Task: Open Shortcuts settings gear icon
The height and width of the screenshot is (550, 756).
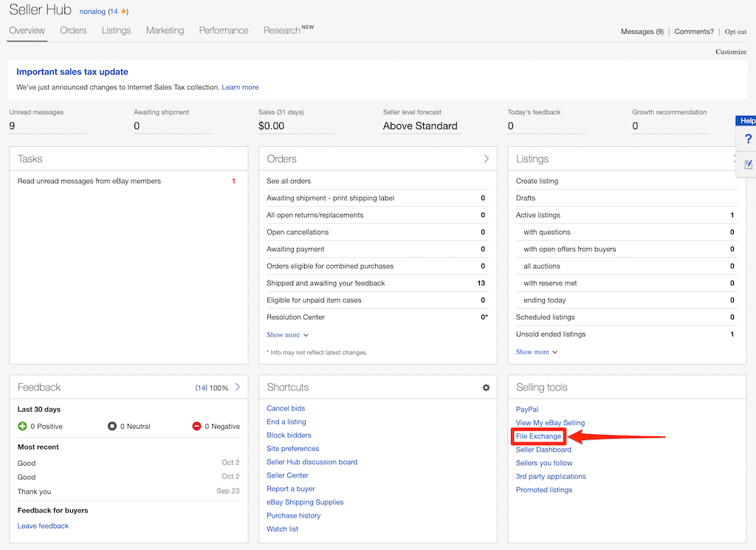Action: tap(486, 388)
